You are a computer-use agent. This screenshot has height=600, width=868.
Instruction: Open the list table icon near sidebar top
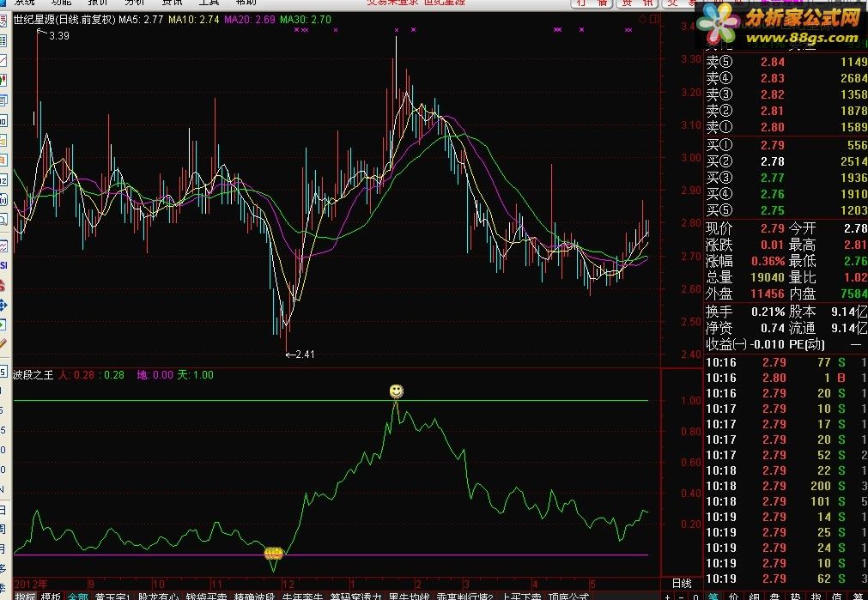pos(3,40)
